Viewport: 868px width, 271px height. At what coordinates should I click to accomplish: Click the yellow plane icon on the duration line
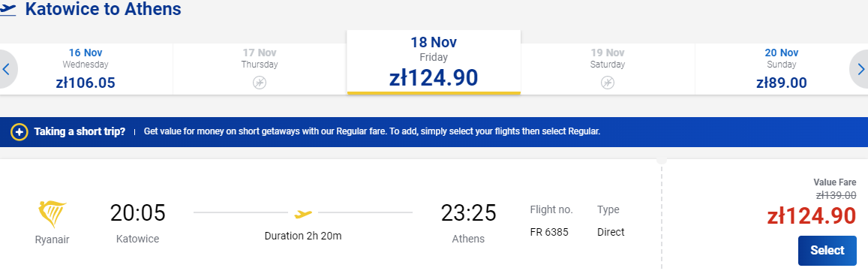(x=303, y=212)
